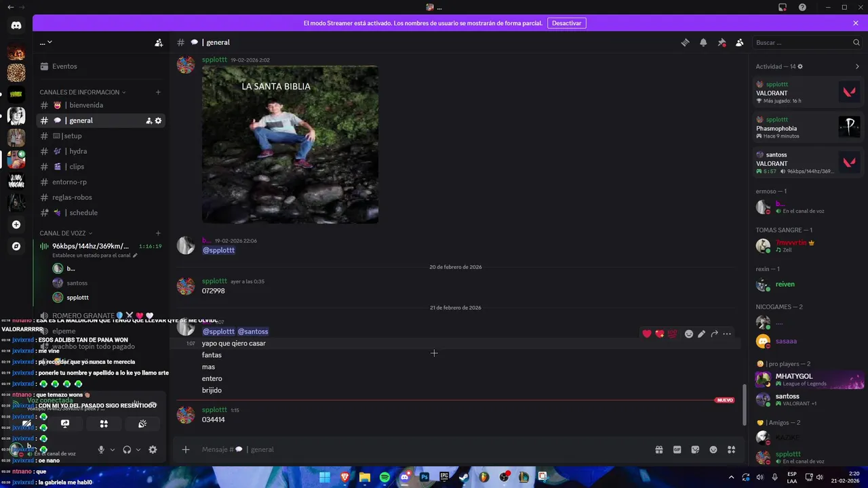Open the emoji picker

[713, 449]
